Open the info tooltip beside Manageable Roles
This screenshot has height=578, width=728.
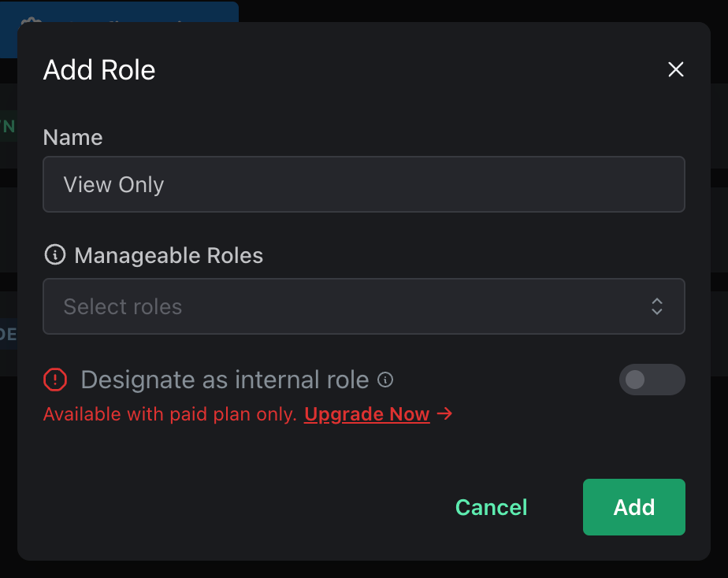pyautogui.click(x=54, y=254)
